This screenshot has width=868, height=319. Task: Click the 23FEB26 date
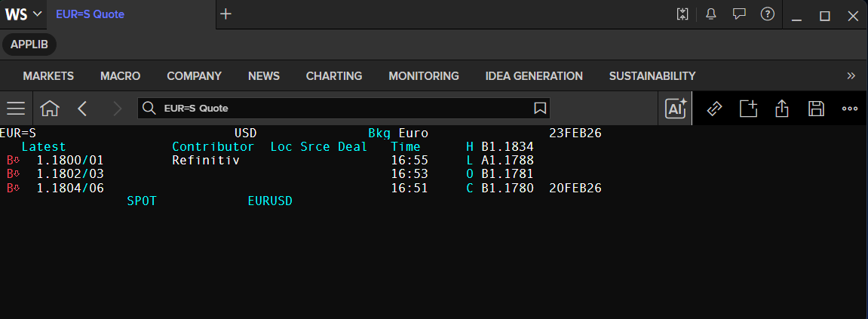tap(575, 133)
